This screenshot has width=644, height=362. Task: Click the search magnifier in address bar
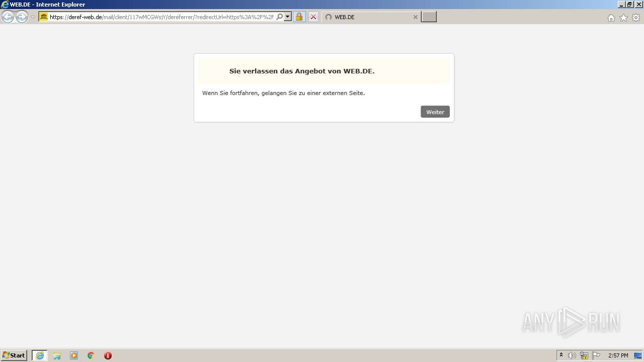[x=279, y=17]
